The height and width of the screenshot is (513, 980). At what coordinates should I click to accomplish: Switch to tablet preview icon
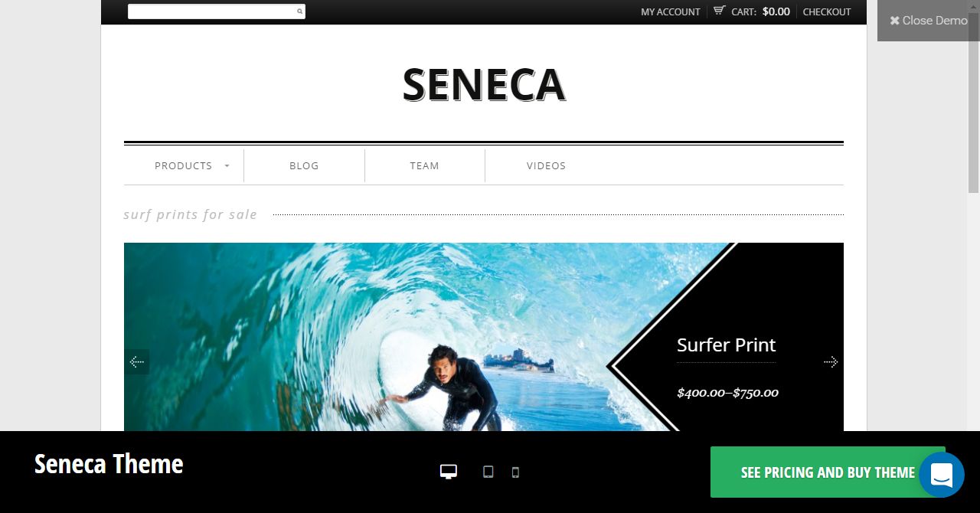pos(488,472)
